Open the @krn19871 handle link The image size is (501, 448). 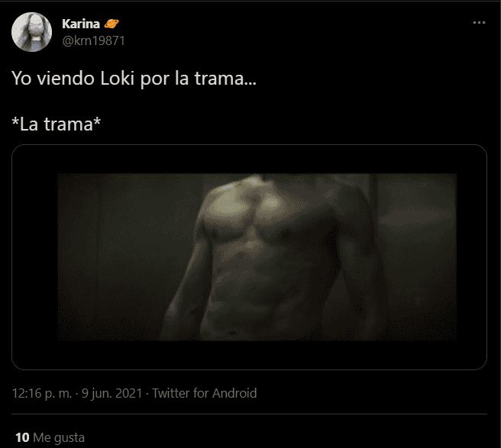click(94, 41)
